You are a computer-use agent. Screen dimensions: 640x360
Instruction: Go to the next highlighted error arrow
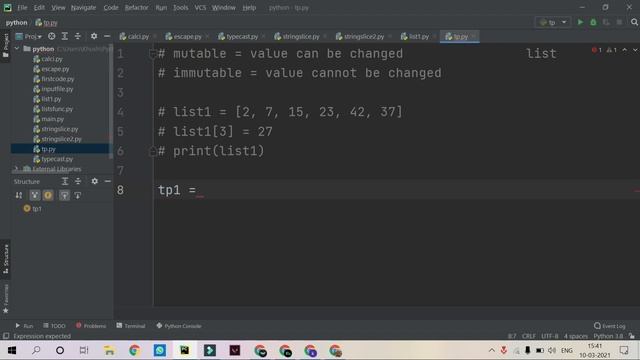click(635, 50)
